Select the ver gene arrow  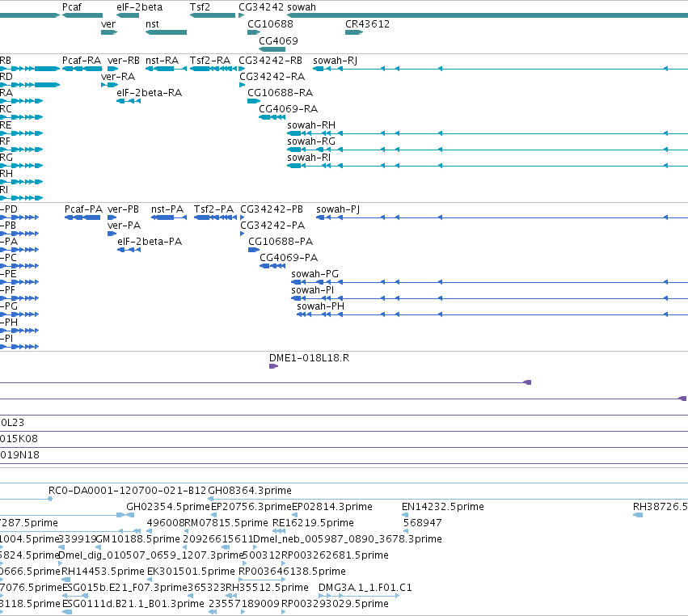[109, 32]
